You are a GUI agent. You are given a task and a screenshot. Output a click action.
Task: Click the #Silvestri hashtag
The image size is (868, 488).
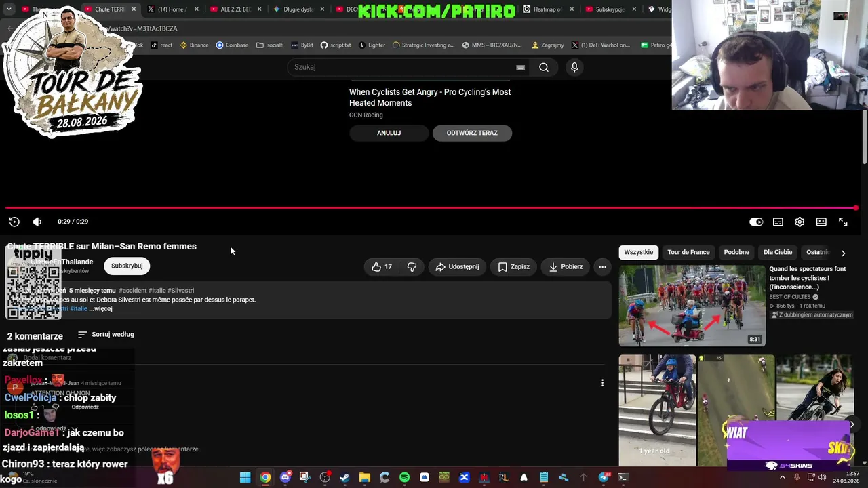(x=181, y=291)
